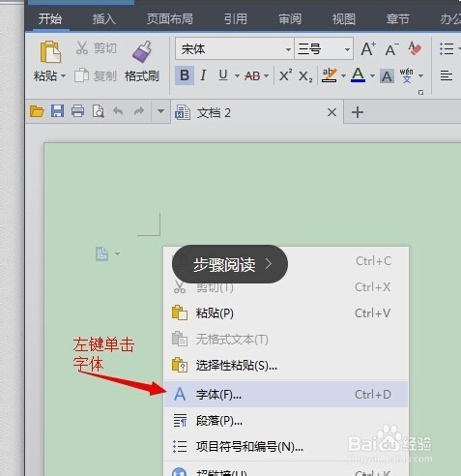Apply text highlight color
Viewport: 461px width, 476px height.
tap(330, 75)
